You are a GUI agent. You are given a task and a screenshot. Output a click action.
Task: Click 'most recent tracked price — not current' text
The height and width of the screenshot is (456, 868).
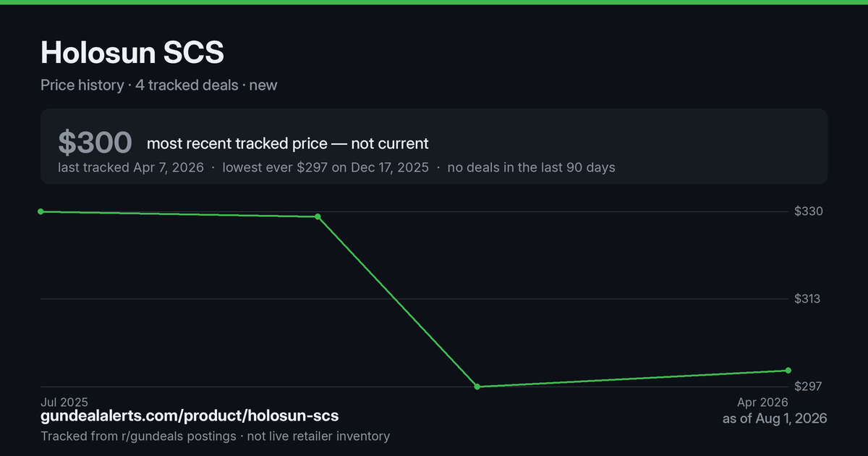(x=288, y=143)
